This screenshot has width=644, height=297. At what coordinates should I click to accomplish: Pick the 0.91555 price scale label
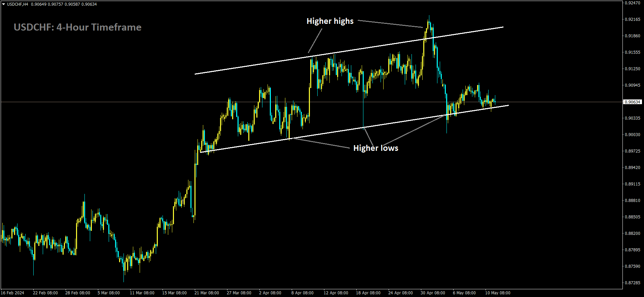632,52
